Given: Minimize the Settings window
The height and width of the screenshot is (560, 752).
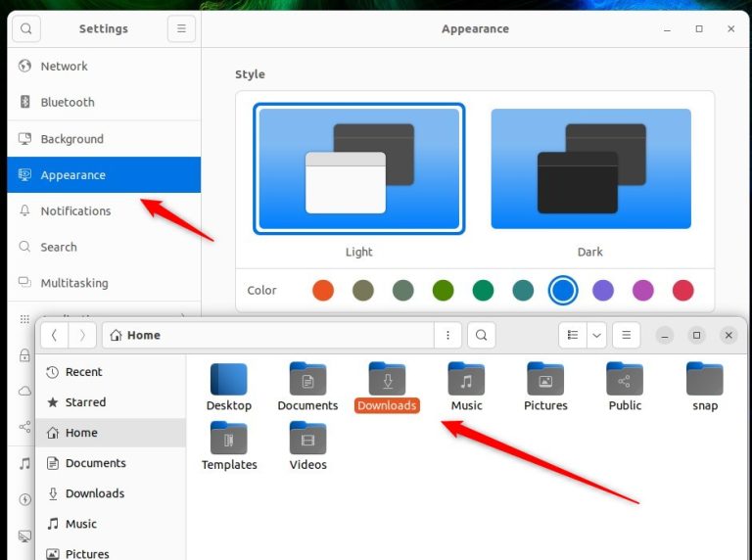Looking at the screenshot, I should coord(667,29).
